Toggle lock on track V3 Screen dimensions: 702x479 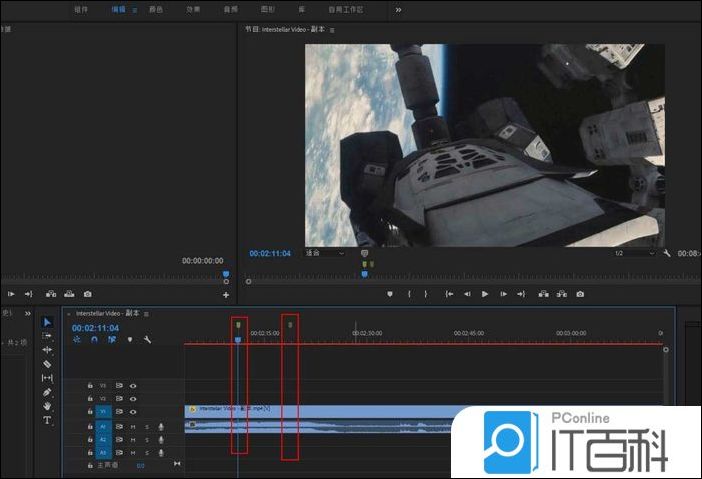pyautogui.click(x=89, y=385)
